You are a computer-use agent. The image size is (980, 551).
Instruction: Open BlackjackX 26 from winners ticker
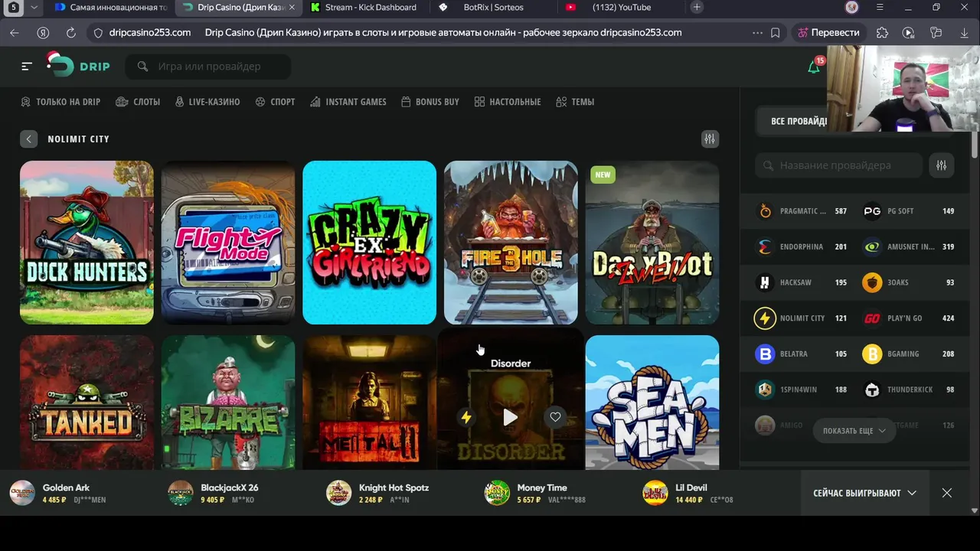(213, 494)
